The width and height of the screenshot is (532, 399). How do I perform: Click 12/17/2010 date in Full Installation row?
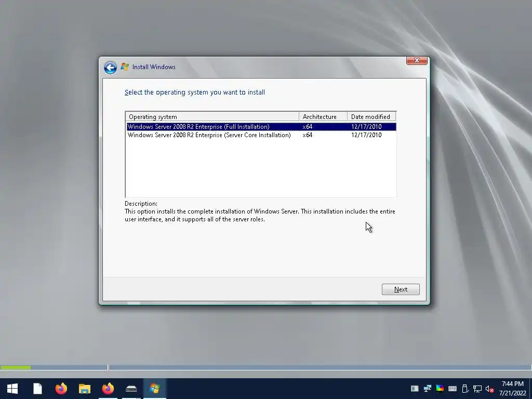(x=366, y=127)
